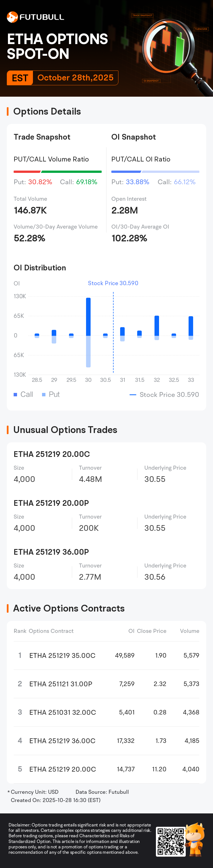Click the Futubull logo icon
Screen dimensions: 213x868
point(12,17)
